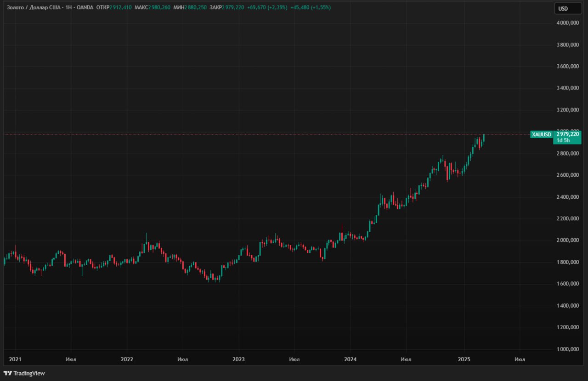Open the USD currency selector
Screen dimensions: 588x381
coord(568,8)
